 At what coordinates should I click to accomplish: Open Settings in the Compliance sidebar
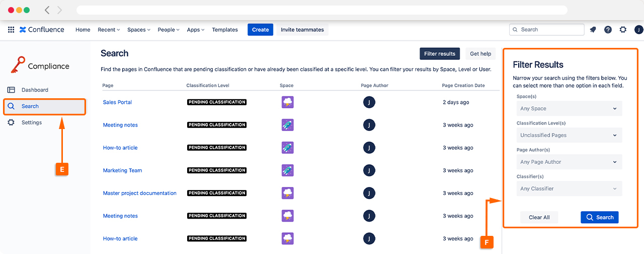pyautogui.click(x=31, y=122)
